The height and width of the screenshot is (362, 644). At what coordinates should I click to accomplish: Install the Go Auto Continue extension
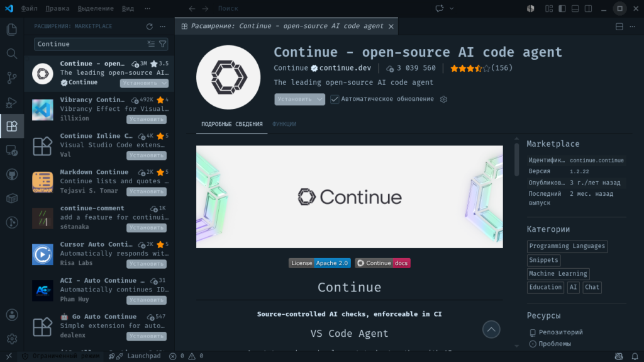(x=146, y=336)
